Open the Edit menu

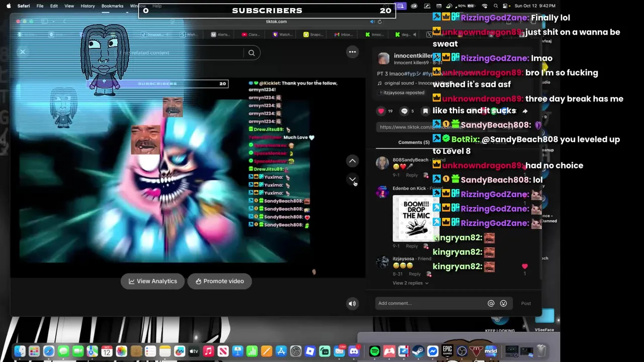click(x=54, y=6)
